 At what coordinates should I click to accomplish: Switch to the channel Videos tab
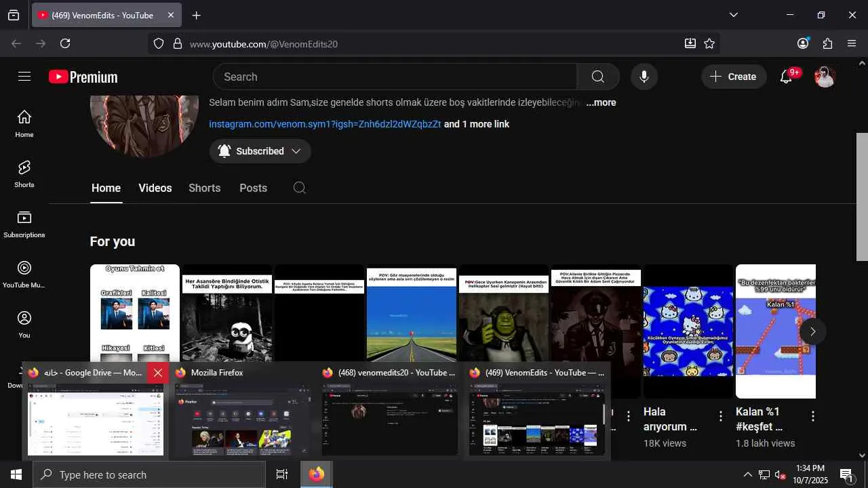point(155,188)
